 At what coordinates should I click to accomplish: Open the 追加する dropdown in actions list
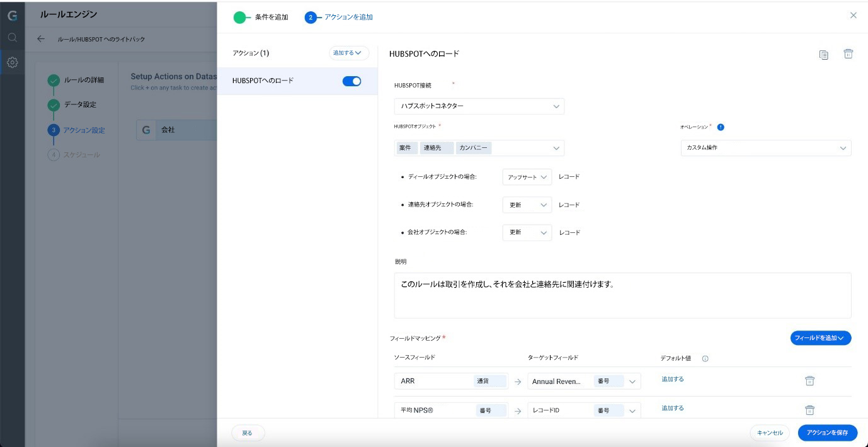(x=349, y=54)
